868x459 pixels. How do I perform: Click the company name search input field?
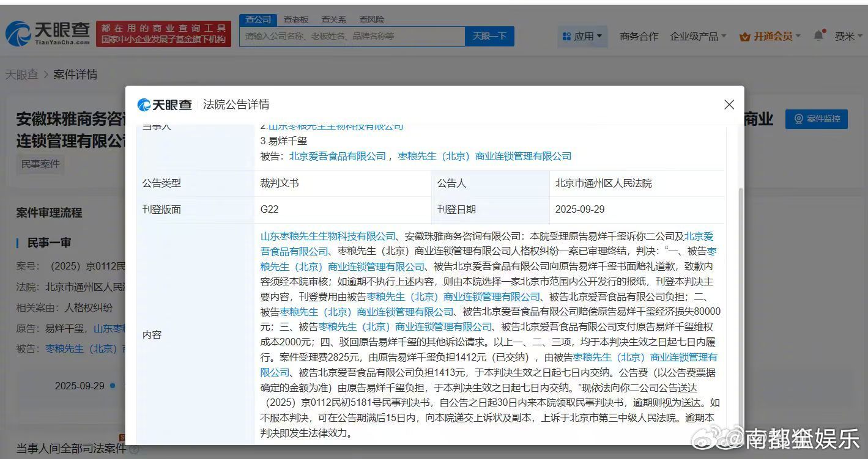352,36
